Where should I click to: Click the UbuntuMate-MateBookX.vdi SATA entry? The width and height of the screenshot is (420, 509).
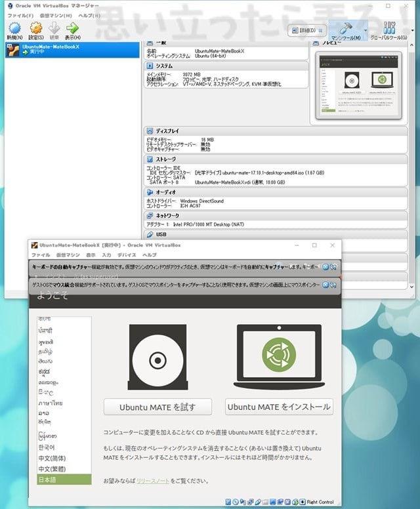coord(240,182)
